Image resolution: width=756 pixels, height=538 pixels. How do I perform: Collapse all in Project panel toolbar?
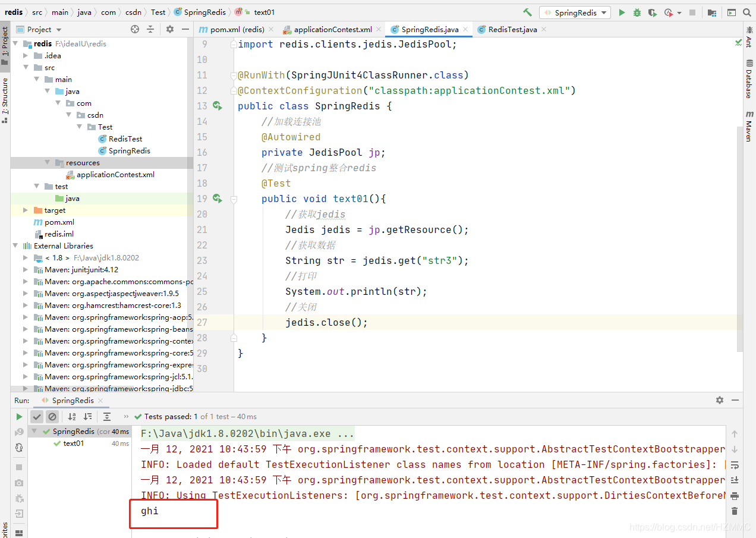click(150, 29)
